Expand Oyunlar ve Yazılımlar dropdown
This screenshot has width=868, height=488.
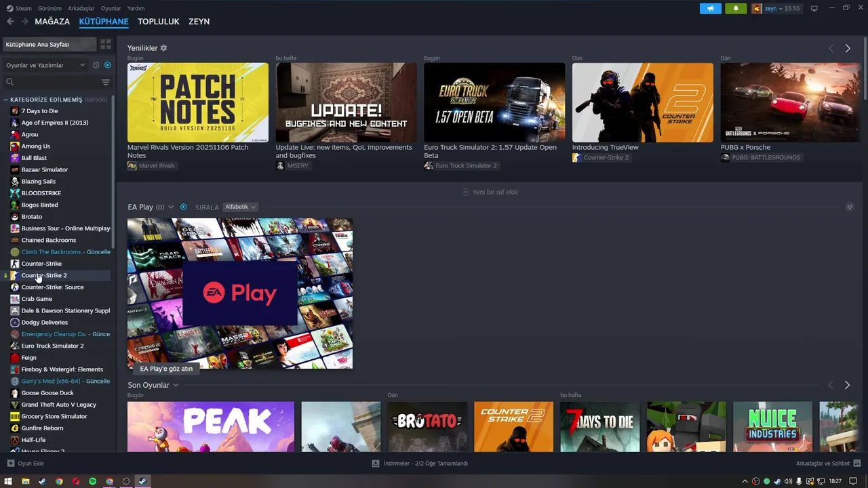(45, 65)
